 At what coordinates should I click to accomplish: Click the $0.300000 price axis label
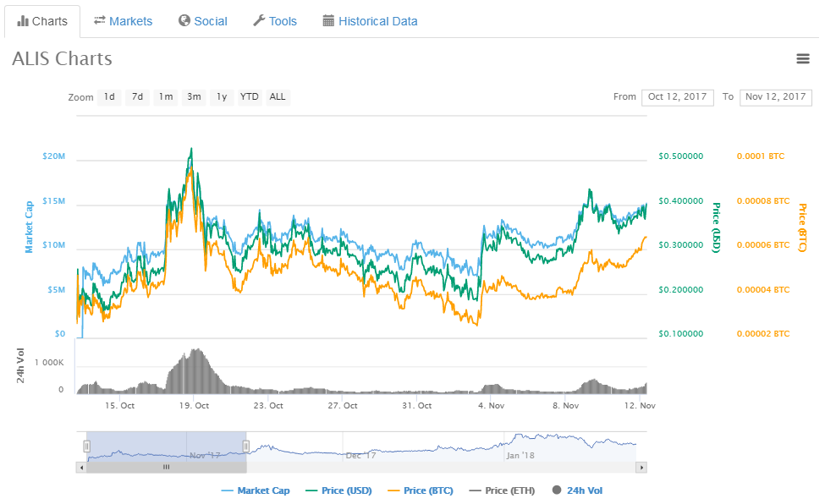point(681,245)
